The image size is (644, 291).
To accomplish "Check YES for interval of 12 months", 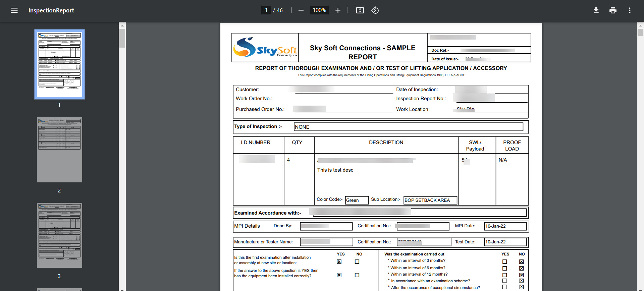I will point(504,275).
